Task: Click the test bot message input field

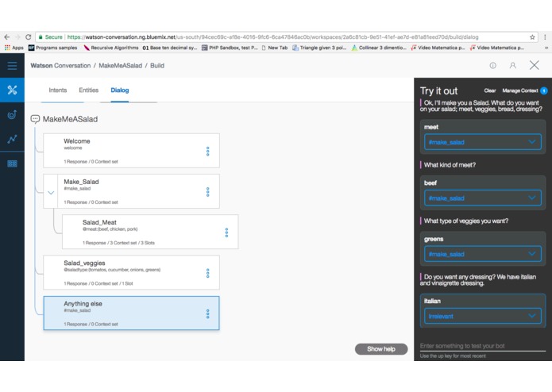Action: pos(483,346)
